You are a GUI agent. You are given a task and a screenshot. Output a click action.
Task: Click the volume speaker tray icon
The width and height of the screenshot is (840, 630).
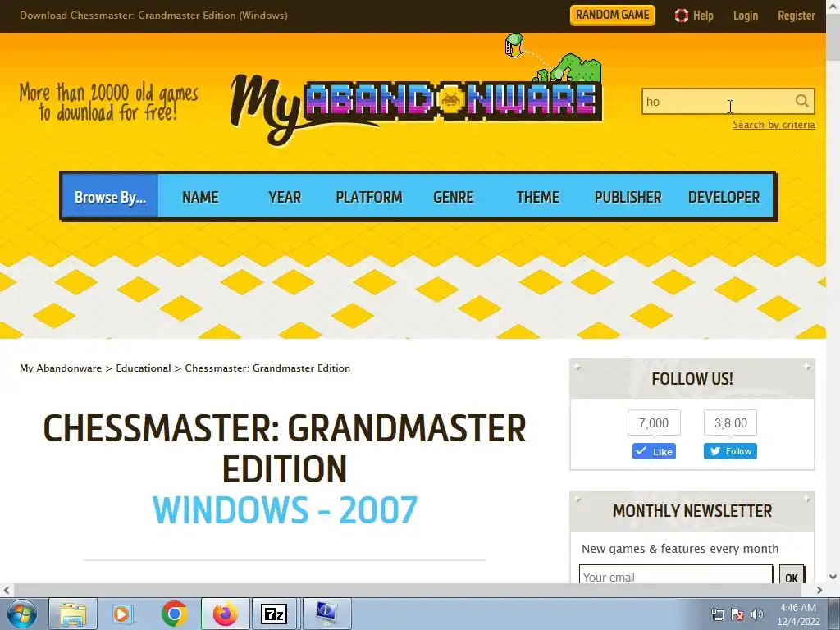tap(756, 614)
